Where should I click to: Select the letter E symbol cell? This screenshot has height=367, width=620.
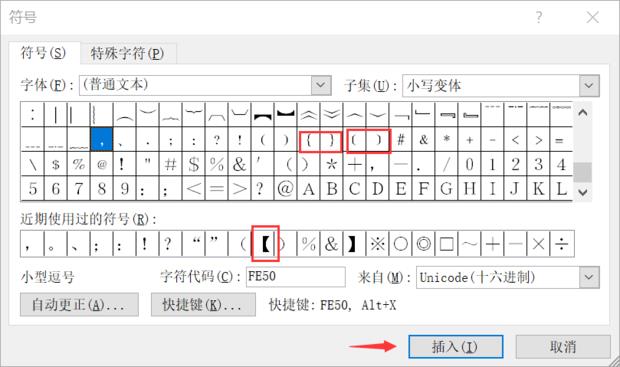[400, 188]
